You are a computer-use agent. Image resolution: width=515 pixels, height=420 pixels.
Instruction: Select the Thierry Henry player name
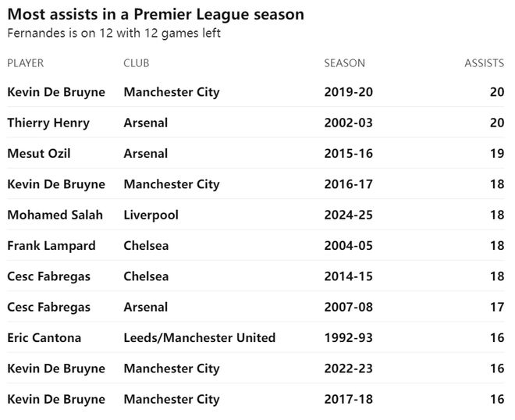(48, 123)
